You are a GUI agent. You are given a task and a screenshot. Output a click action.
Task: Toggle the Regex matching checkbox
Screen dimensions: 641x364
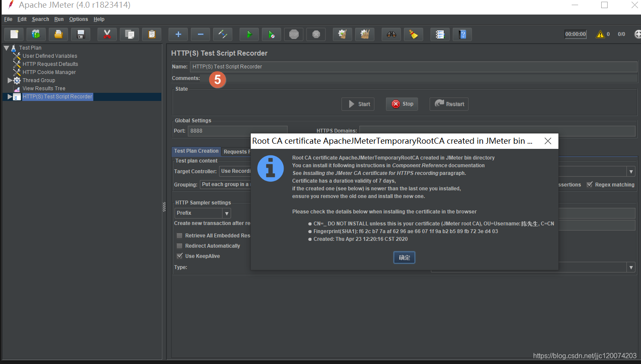tap(590, 185)
